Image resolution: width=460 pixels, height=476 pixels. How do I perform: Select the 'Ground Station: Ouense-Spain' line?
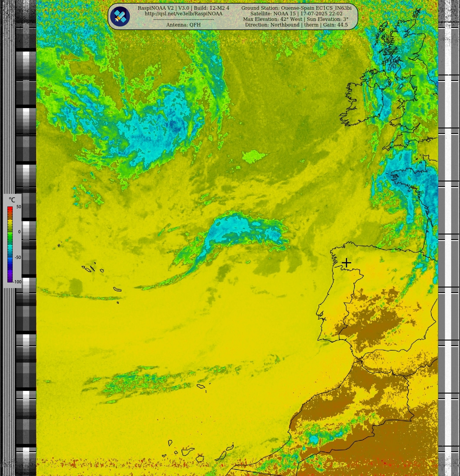pos(296,8)
